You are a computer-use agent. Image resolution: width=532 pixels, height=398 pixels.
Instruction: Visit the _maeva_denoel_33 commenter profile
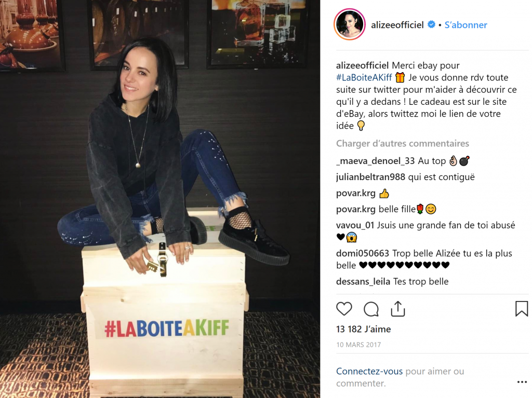(x=376, y=161)
